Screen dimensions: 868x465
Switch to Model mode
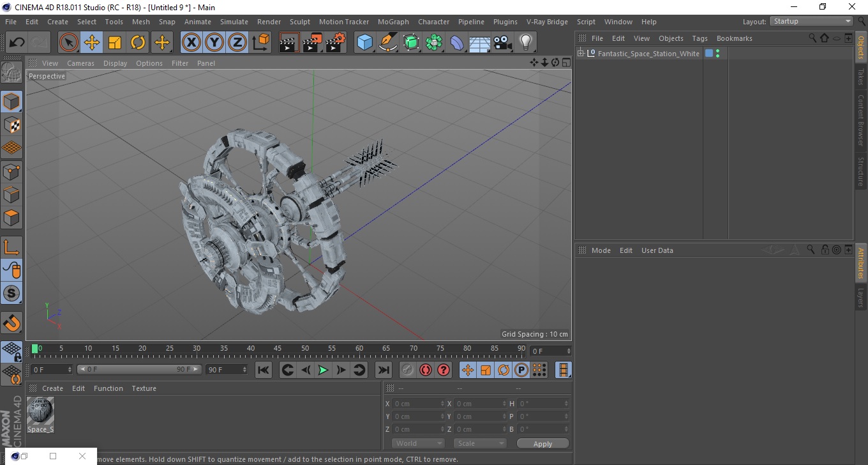pos(11,102)
